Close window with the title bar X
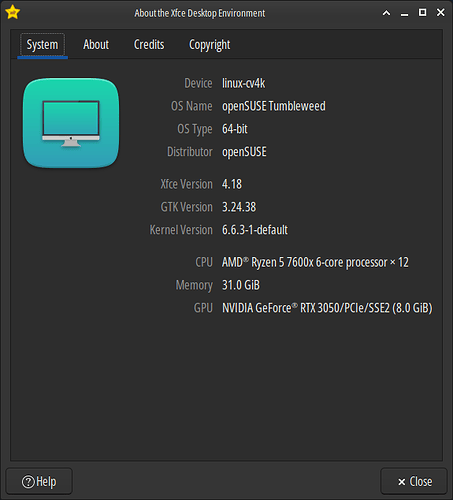Image resolution: width=453 pixels, height=500 pixels. click(x=441, y=13)
